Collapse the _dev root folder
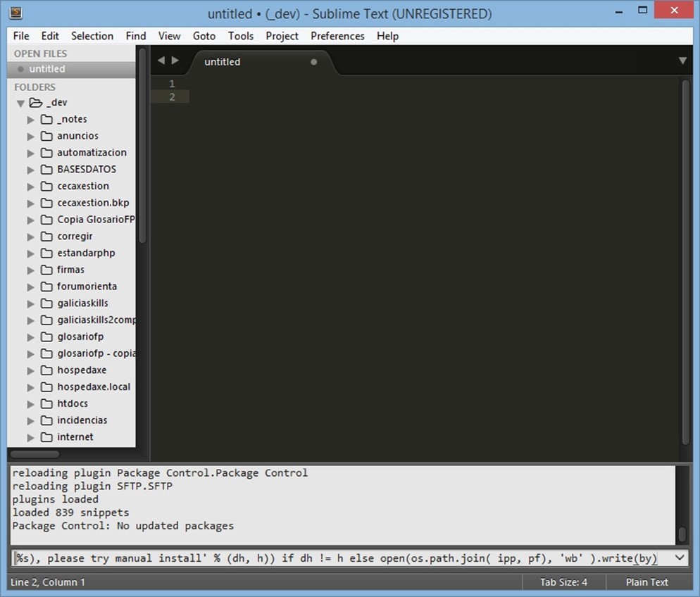 [x=20, y=103]
